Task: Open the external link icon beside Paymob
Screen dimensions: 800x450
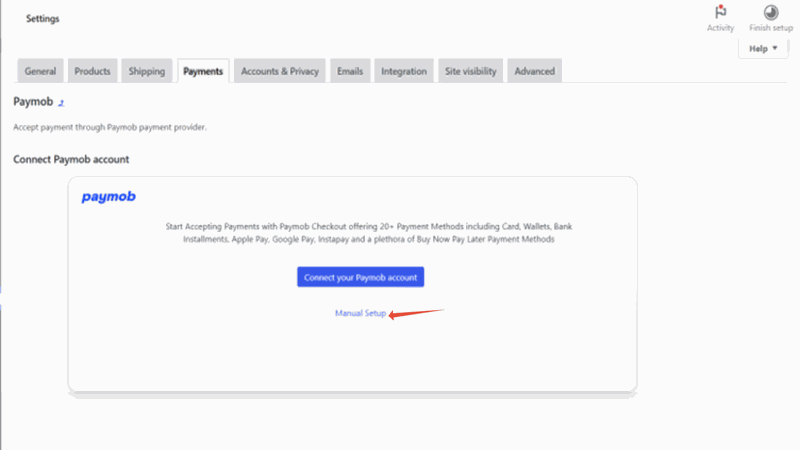Action: [x=61, y=103]
